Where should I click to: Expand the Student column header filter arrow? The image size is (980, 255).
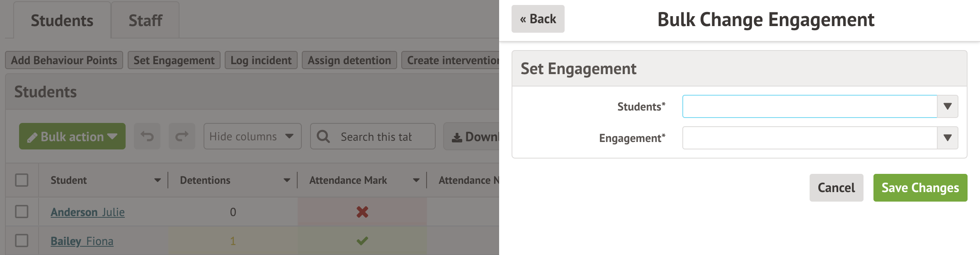(158, 180)
